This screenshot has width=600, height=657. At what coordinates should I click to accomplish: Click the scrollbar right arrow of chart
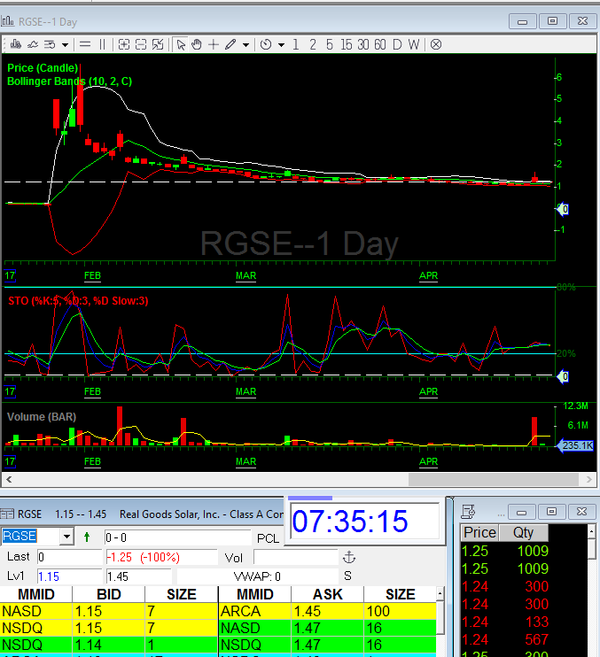point(589,479)
